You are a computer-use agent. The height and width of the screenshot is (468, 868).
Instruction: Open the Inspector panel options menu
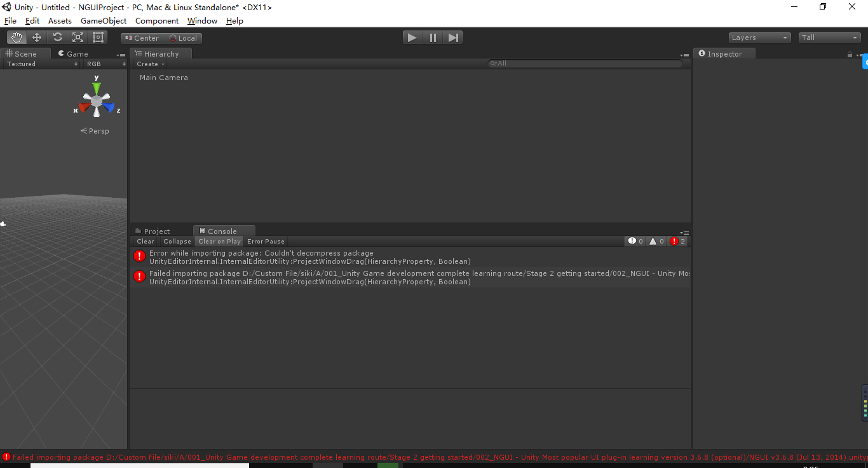(860, 55)
